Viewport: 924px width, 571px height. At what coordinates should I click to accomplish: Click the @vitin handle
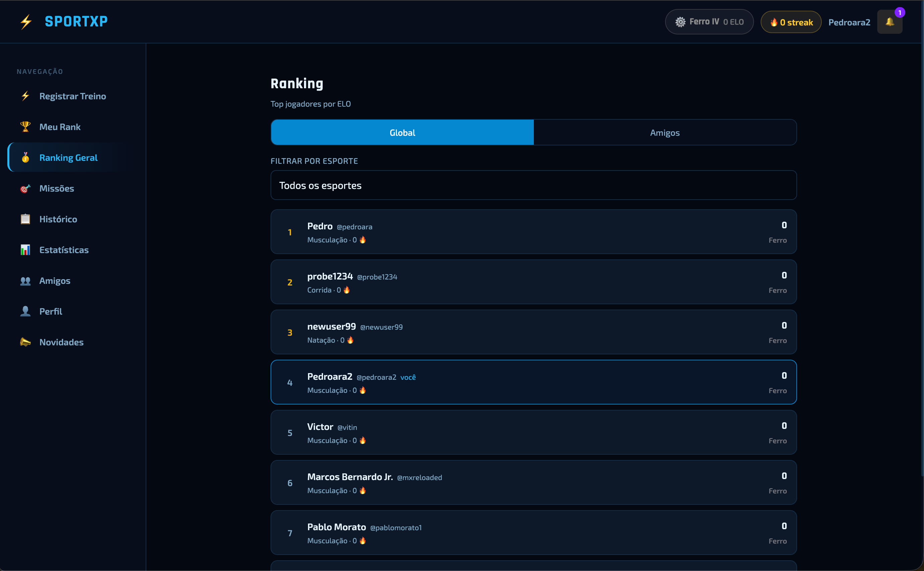347,428
